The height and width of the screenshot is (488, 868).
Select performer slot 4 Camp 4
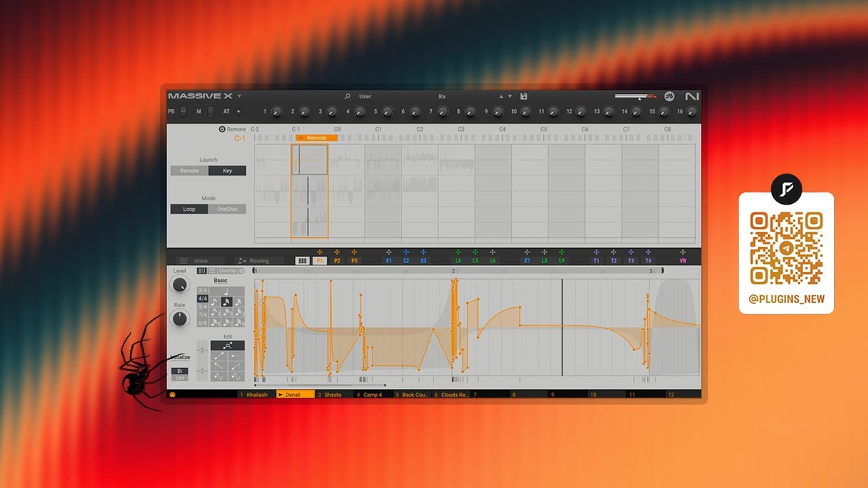[373, 395]
